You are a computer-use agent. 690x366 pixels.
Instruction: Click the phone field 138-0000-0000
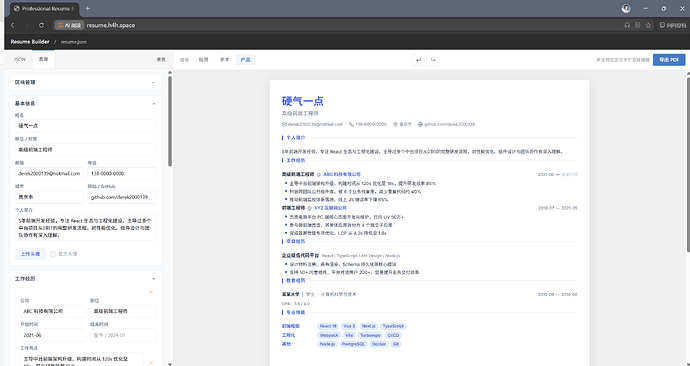(x=122, y=173)
